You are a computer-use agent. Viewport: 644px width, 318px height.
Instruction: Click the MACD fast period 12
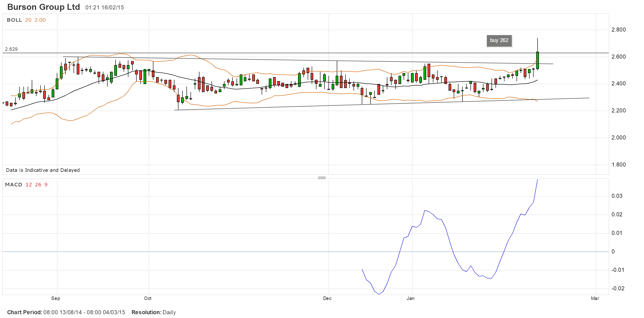point(29,185)
